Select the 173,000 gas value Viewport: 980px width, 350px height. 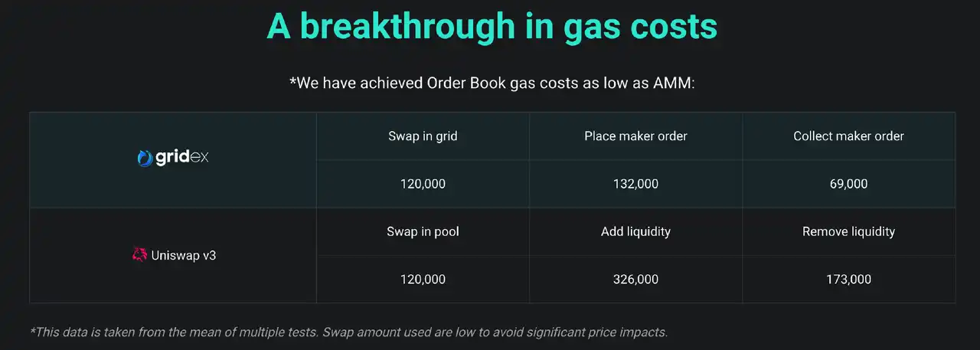pyautogui.click(x=848, y=280)
